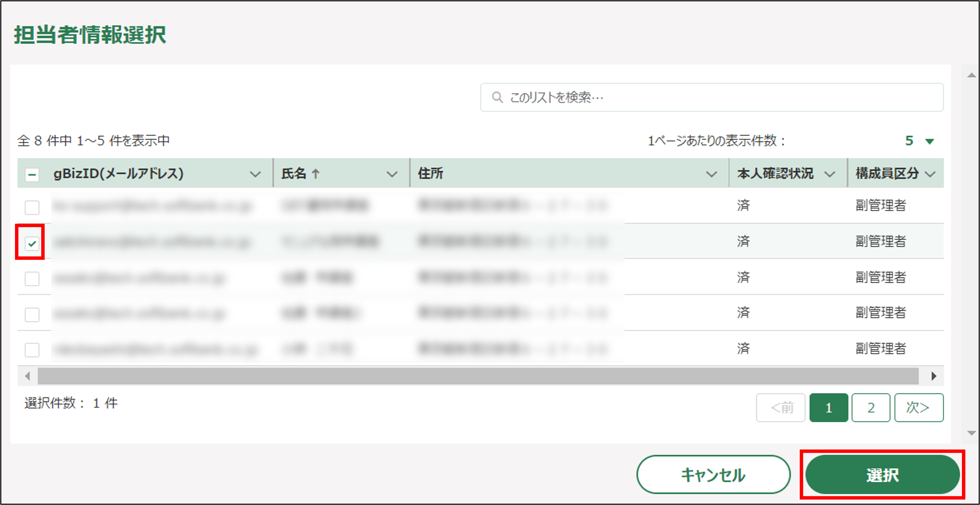Uncheck the selected second row checkbox
This screenshot has height=505, width=980.
coord(32,243)
